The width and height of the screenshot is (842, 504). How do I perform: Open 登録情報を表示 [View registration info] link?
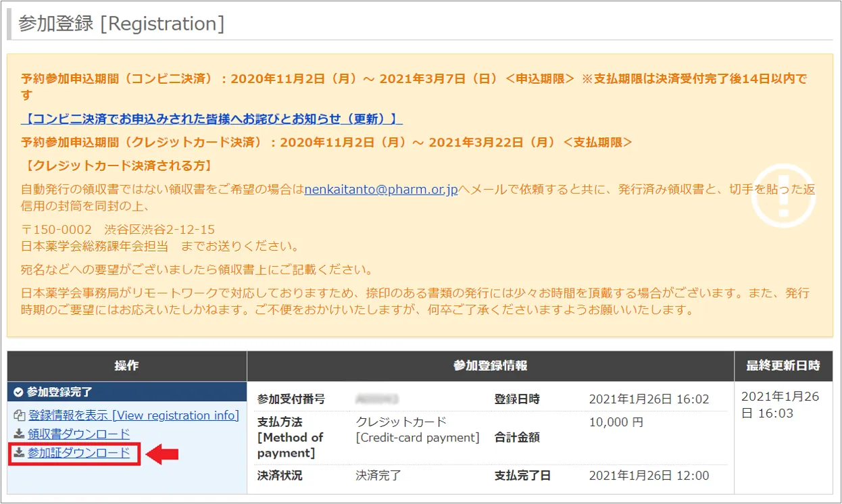[134, 415]
